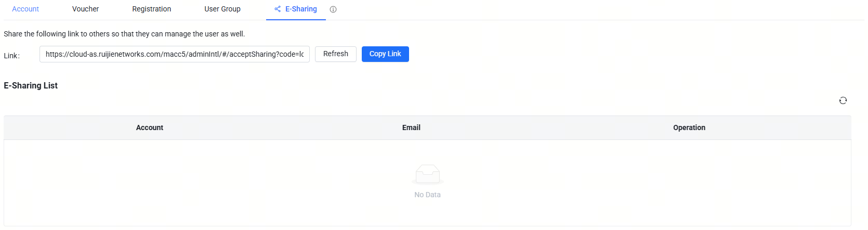The width and height of the screenshot is (868, 230).
Task: Click the Account column header
Action: (x=150, y=127)
